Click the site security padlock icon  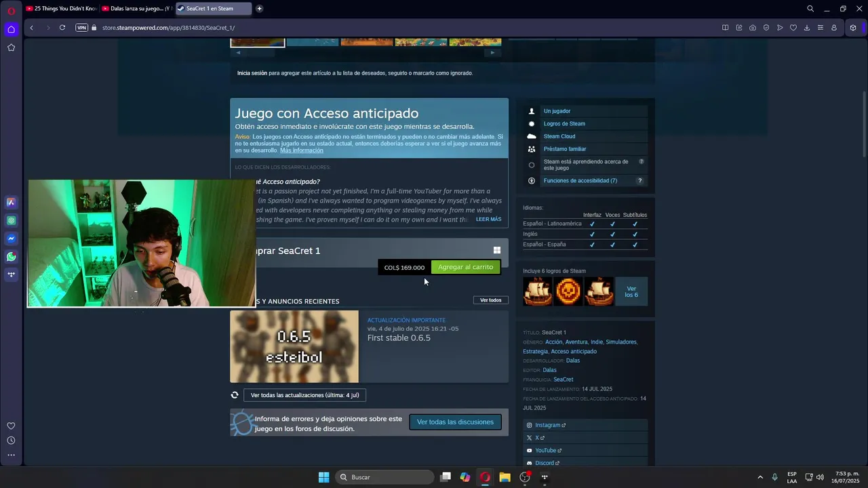pyautogui.click(x=94, y=28)
